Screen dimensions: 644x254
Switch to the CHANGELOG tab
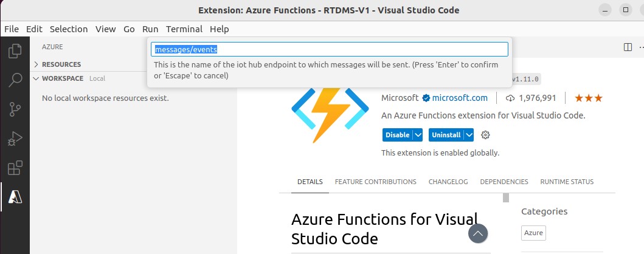coord(448,182)
